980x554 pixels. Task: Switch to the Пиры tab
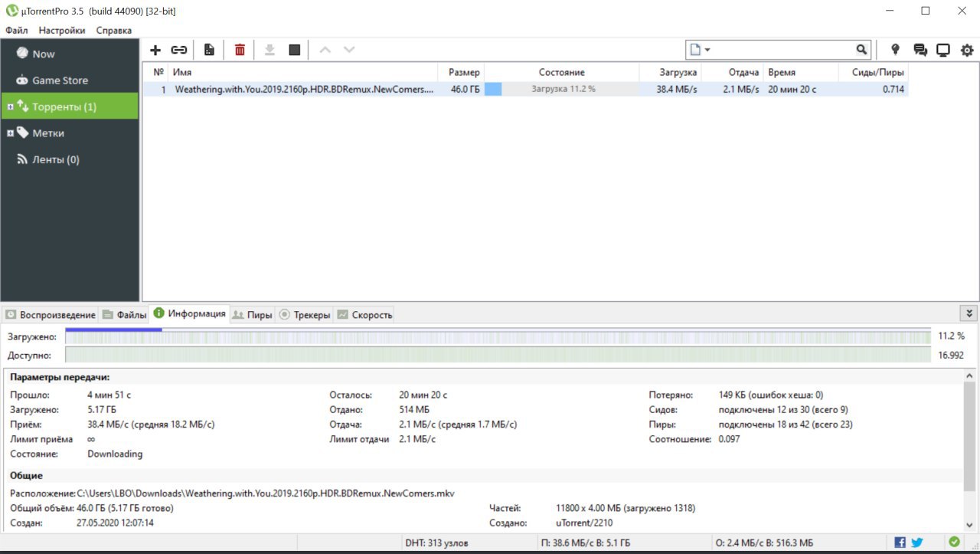253,314
